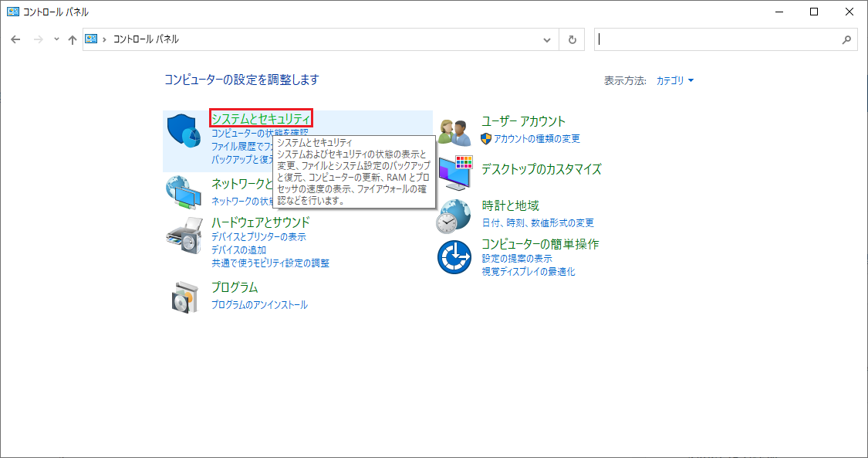Click inside the Control Panel search box
868x458 pixels.
point(718,39)
